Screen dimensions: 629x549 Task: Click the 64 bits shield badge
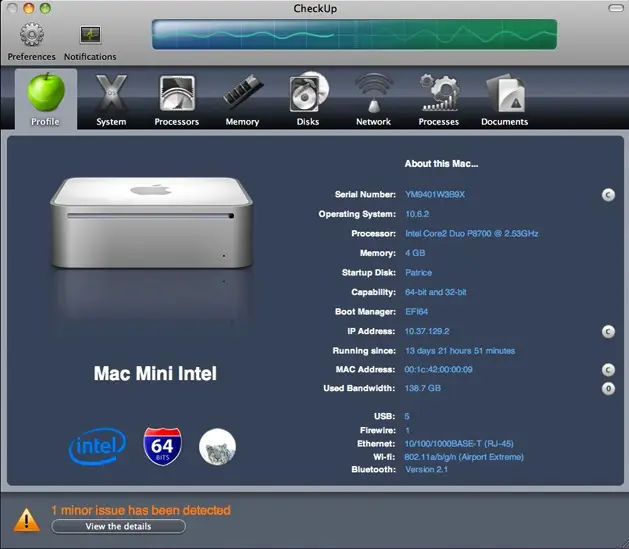[x=162, y=446]
